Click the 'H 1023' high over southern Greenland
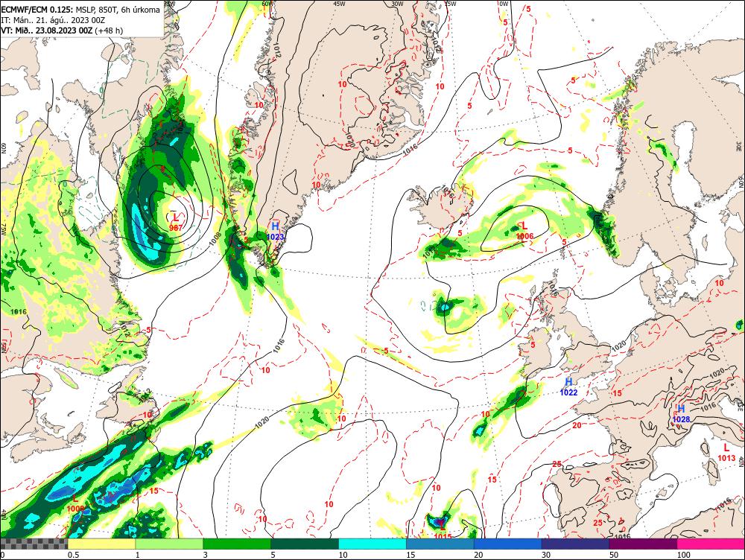Screen dimensions: 745x560 276,232
